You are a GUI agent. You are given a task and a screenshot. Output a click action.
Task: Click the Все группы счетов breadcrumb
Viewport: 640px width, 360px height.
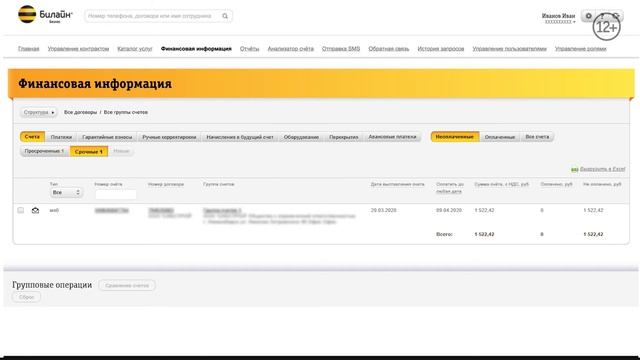pyautogui.click(x=126, y=112)
